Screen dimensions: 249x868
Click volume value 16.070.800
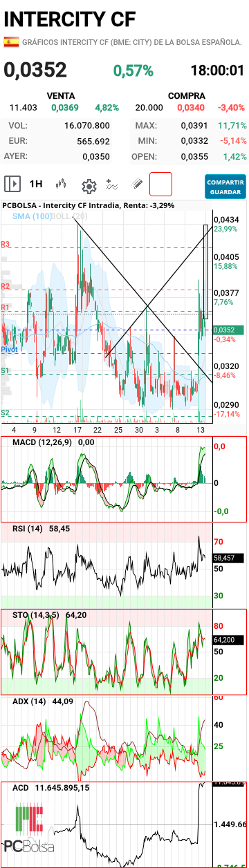87,126
